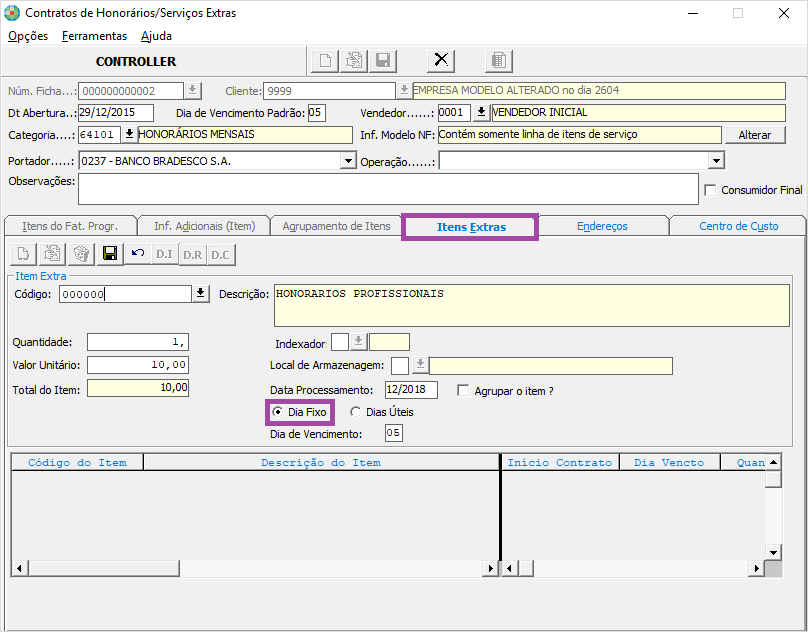This screenshot has width=808, height=632.
Task: Click the Local de Armazenagem code field
Action: coord(400,365)
